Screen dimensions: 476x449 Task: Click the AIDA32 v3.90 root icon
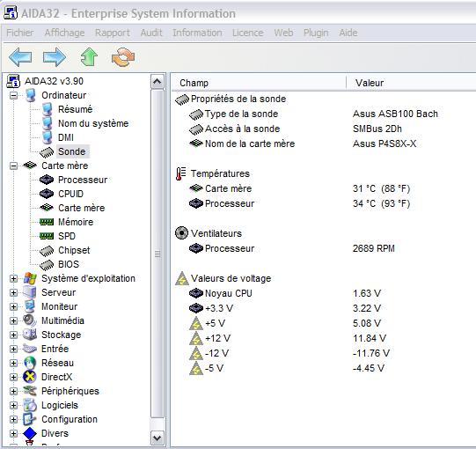13,81
